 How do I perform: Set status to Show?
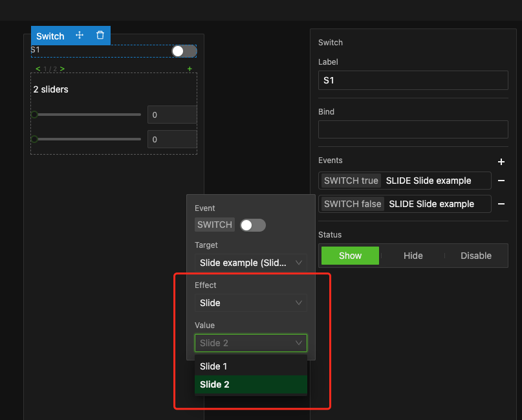coord(350,256)
